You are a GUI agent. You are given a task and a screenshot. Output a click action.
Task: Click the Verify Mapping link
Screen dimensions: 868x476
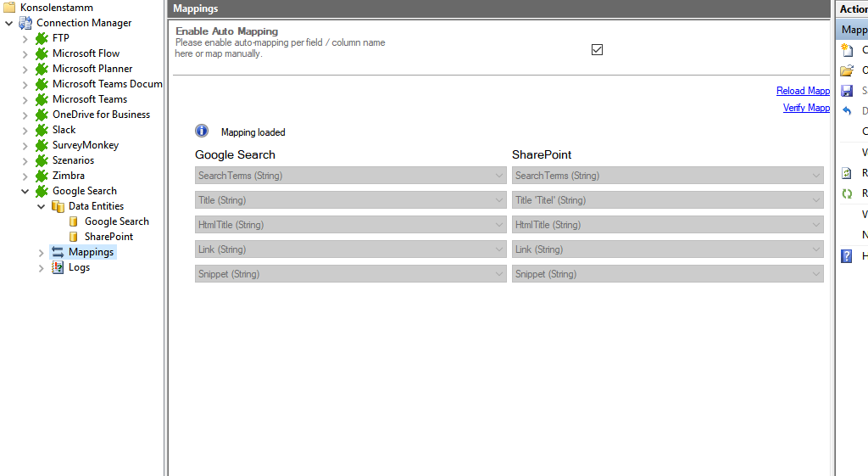point(805,108)
